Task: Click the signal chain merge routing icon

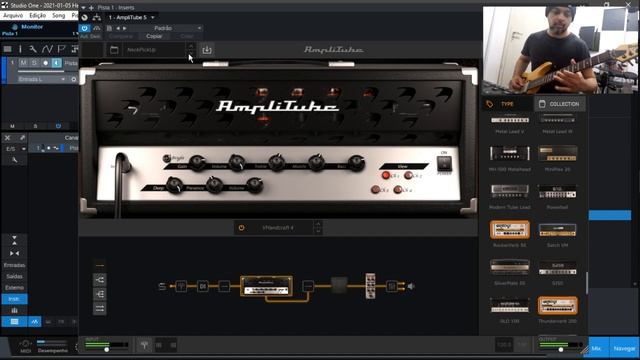Action: tap(100, 294)
